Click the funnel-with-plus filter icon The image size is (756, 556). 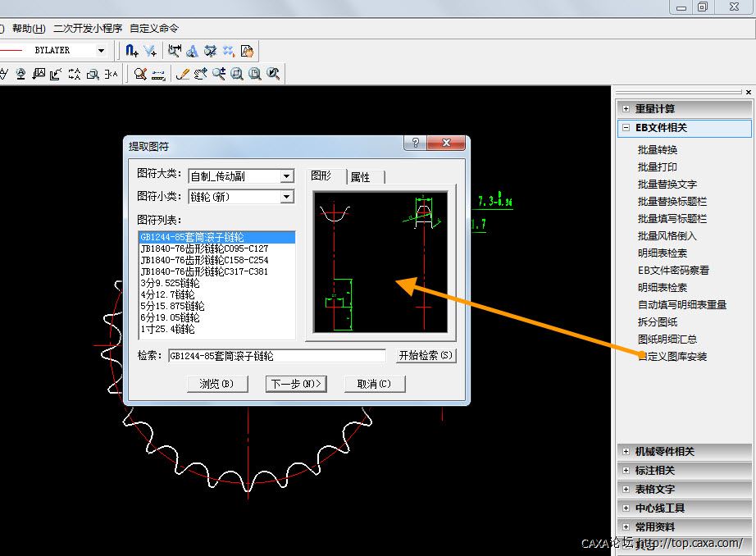(x=149, y=51)
